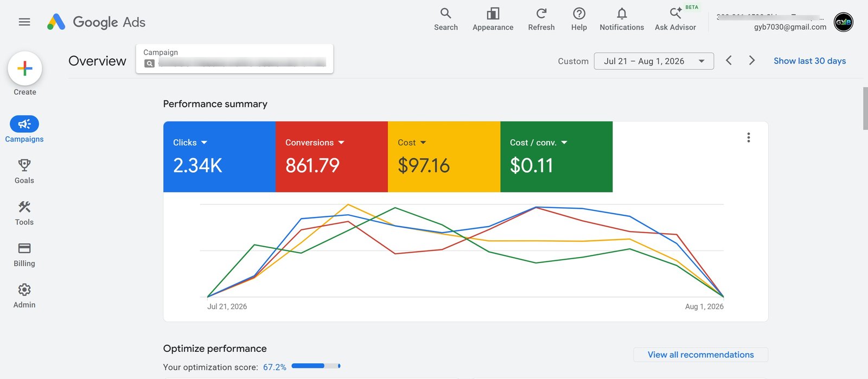This screenshot has width=868, height=379.
Task: Change the Conversions metric dropdown
Action: (x=315, y=143)
